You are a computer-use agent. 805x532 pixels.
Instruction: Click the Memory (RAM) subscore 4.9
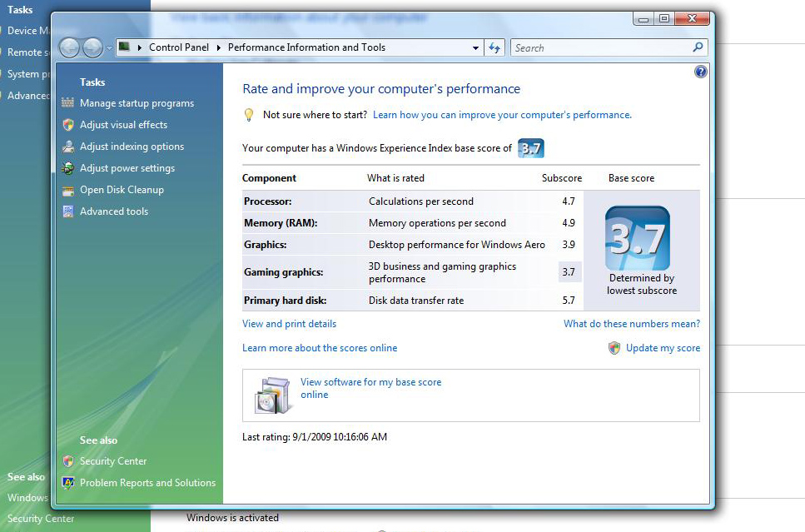pyautogui.click(x=569, y=223)
